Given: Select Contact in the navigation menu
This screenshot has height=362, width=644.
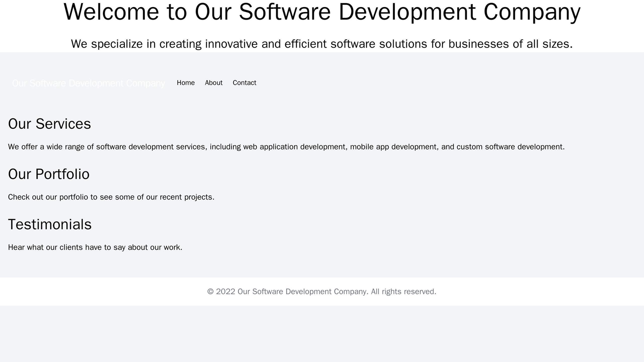Looking at the screenshot, I should [244, 82].
